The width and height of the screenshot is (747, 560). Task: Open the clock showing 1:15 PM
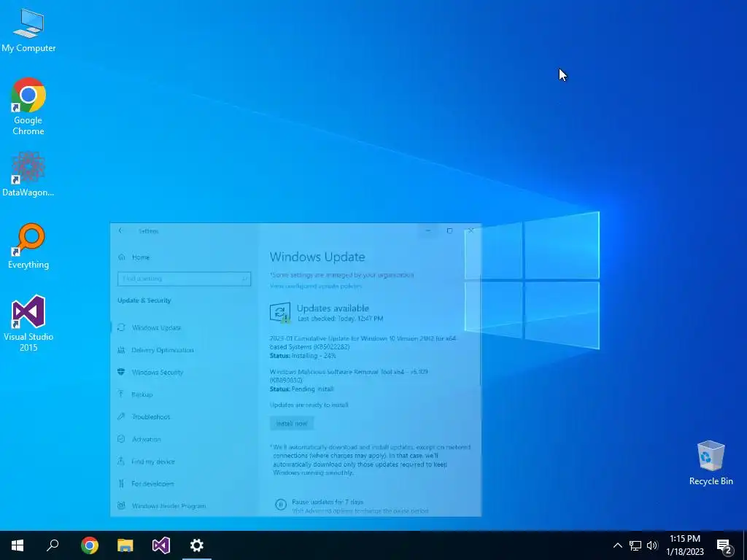click(685, 545)
